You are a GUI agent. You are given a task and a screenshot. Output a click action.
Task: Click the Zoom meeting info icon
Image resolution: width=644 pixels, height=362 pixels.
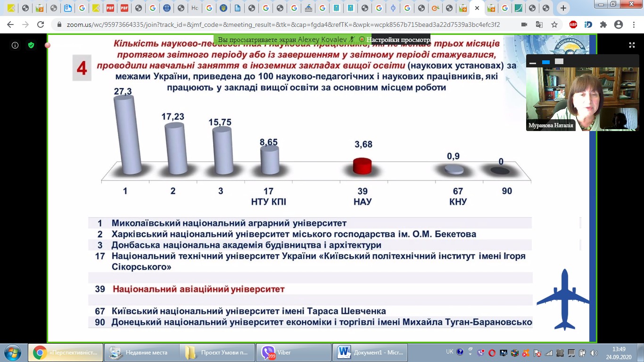coord(15,45)
